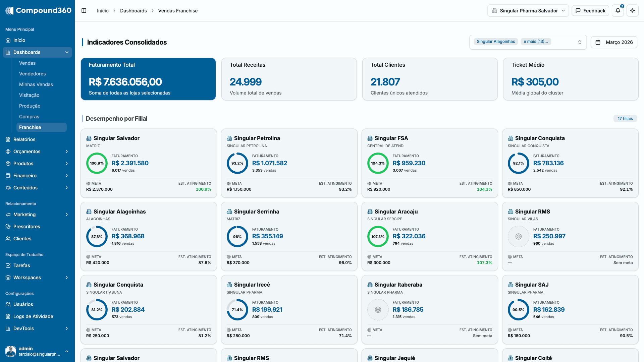The width and height of the screenshot is (644, 362).
Task: Switch theme with sun icon
Action: coord(633,11)
